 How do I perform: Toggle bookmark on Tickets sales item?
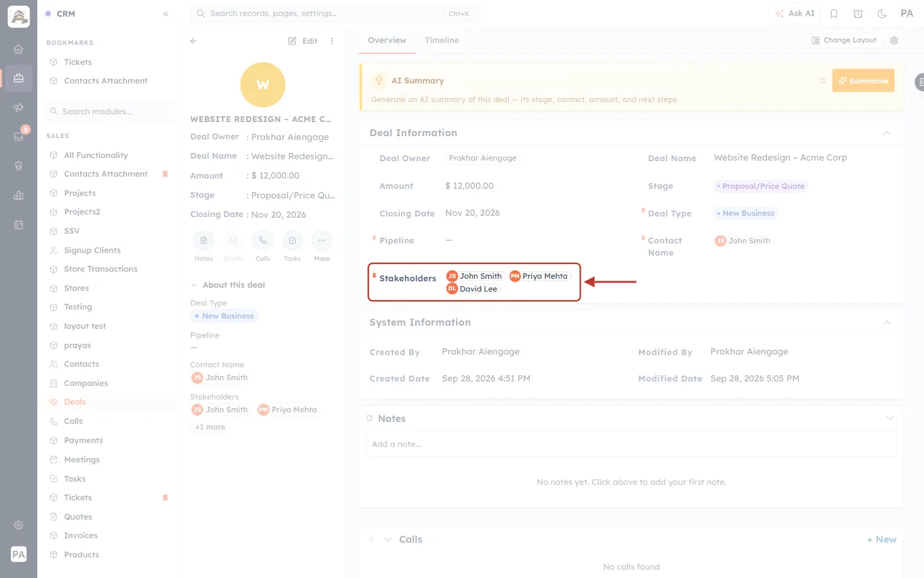pos(165,498)
